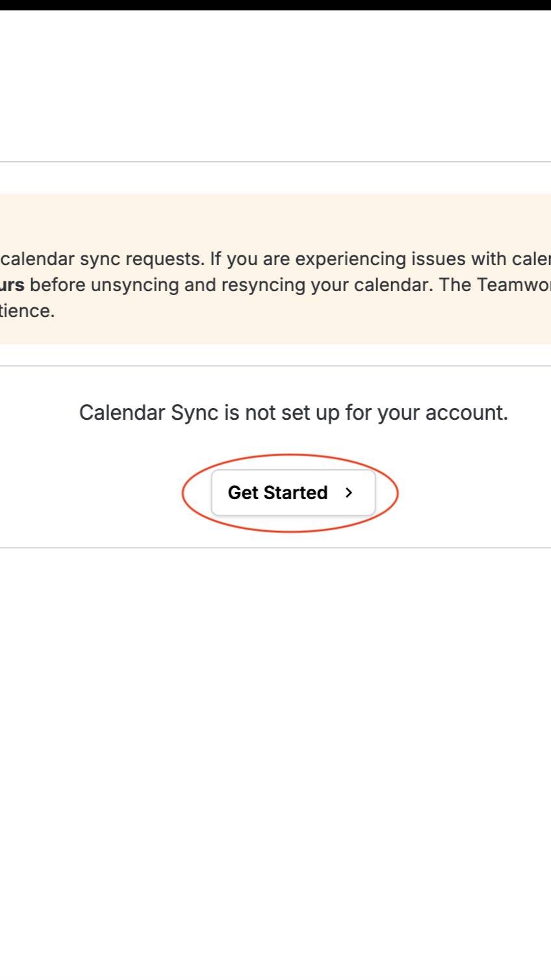Click the words 'Get Started' label text
551x980 pixels.
[277, 493]
